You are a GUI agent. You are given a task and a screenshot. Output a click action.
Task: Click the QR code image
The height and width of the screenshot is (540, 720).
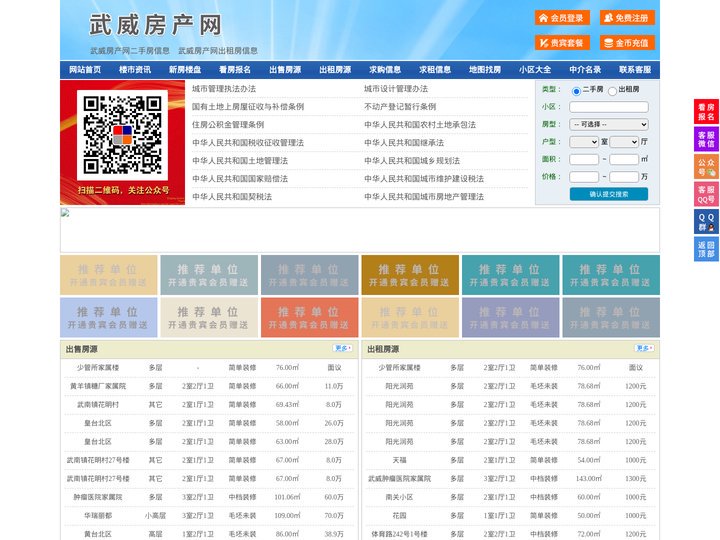point(122,135)
